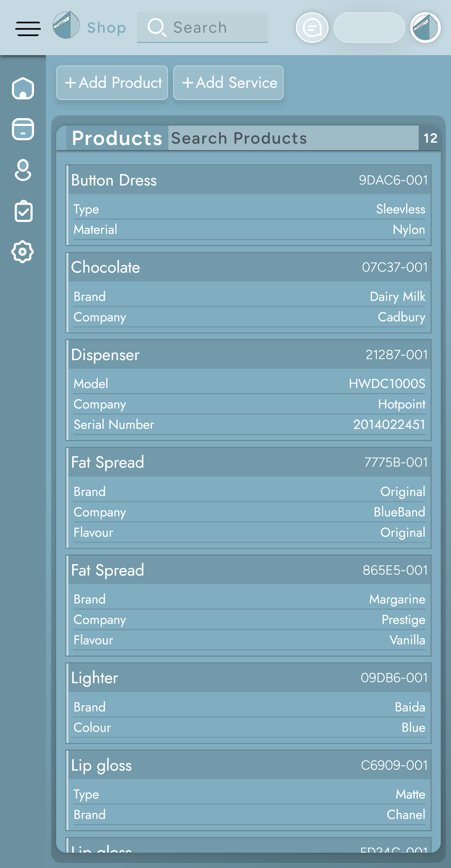
Task: Go to Home in sidebar
Action: (x=23, y=89)
